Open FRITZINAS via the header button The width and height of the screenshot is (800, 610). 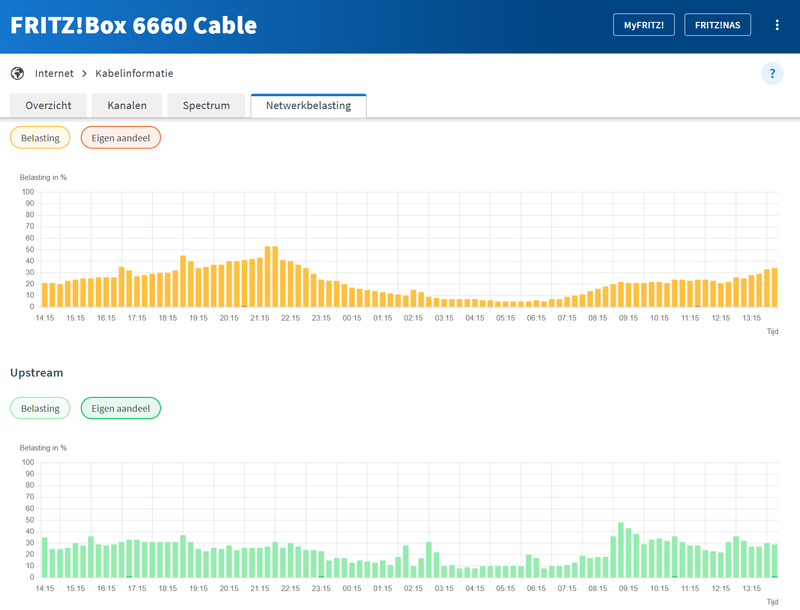pyautogui.click(x=719, y=24)
